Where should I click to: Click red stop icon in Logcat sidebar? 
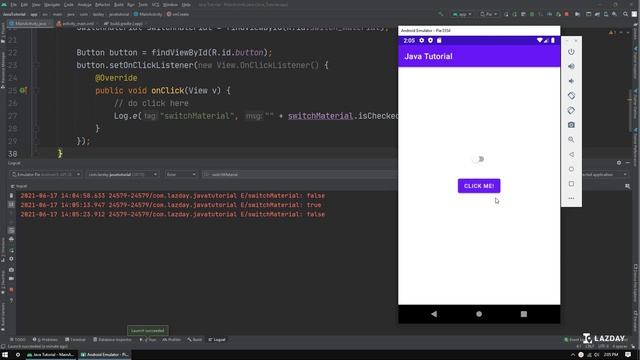11,290
